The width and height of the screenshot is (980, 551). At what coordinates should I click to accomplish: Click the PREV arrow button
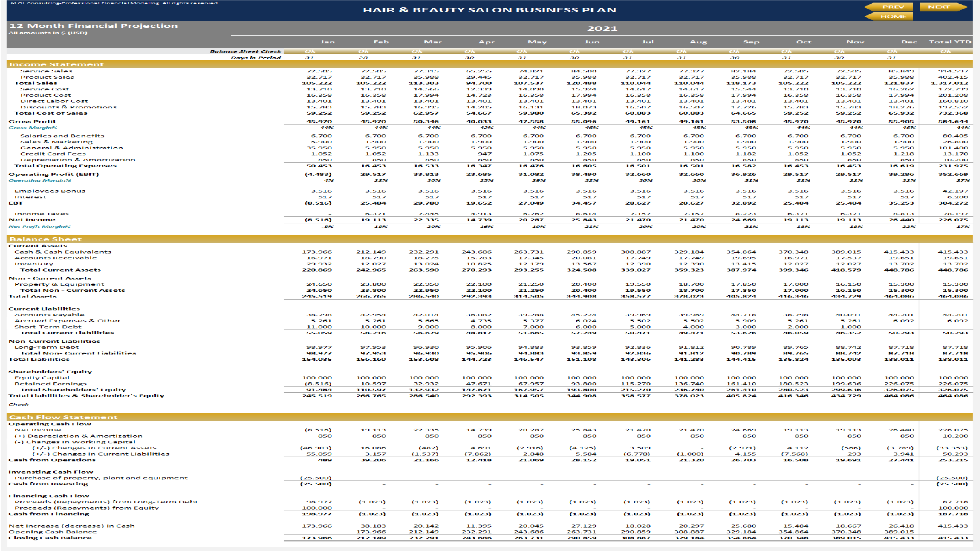pyautogui.click(x=889, y=7)
